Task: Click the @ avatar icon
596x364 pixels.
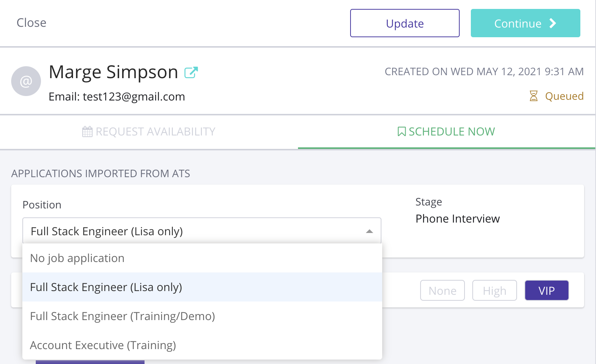Action: (26, 81)
